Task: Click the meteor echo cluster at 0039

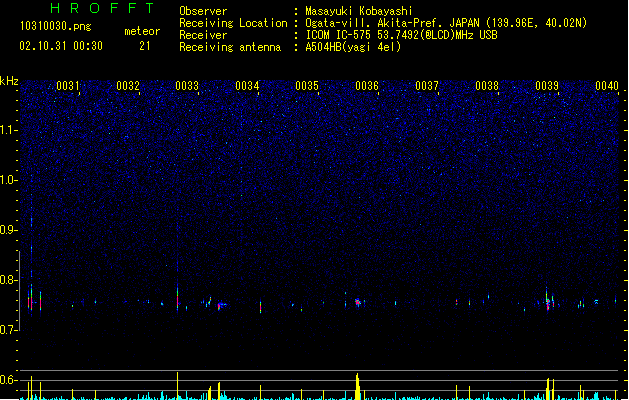Action: click(549, 301)
